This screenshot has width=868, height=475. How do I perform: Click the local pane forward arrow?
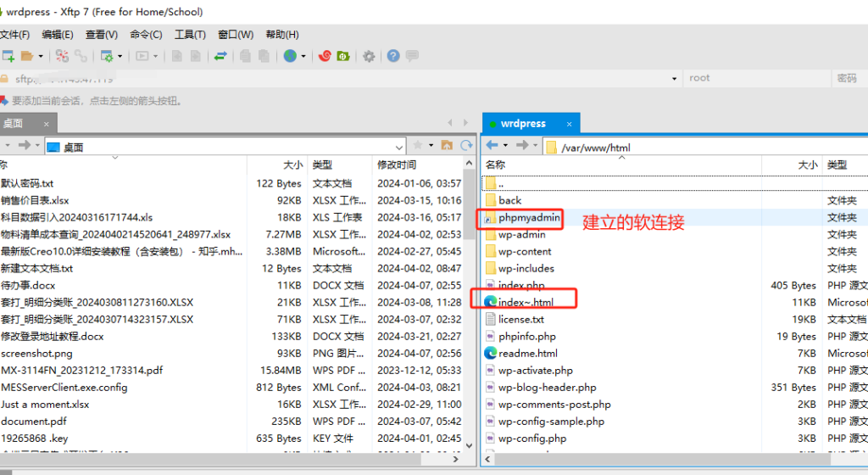(24, 145)
